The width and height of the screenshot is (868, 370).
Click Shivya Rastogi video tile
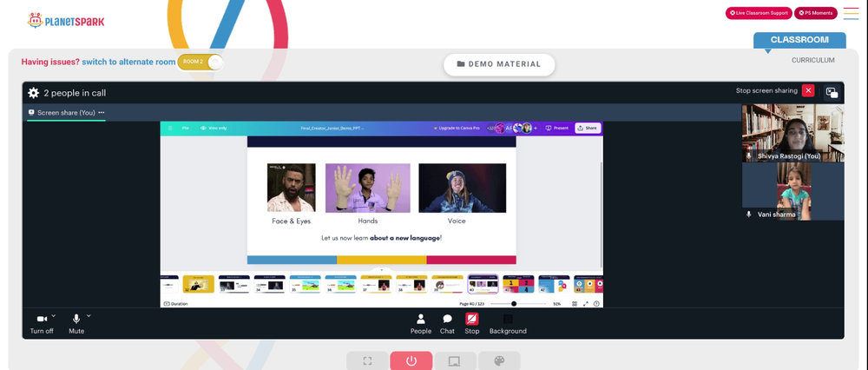pos(792,133)
